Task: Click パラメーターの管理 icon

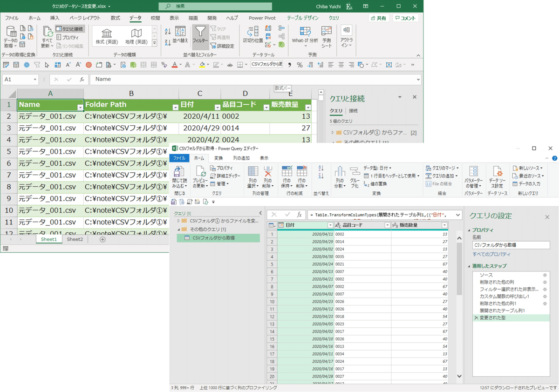Action: (x=473, y=177)
